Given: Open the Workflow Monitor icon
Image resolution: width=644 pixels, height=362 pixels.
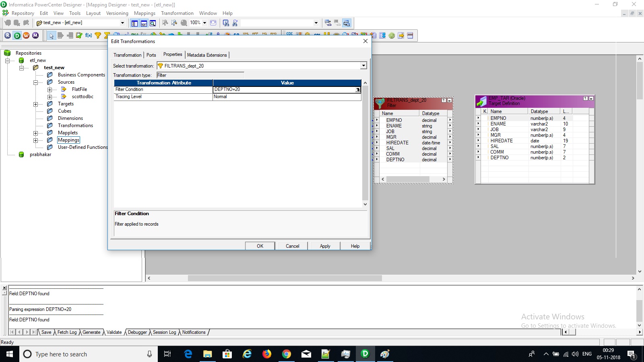Looking at the screenshot, I should click(x=35, y=35).
